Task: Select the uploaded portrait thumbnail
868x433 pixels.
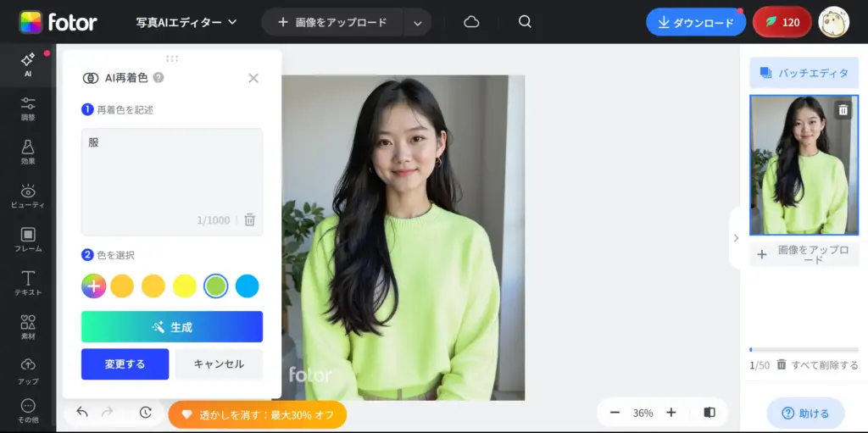Action: (x=804, y=165)
